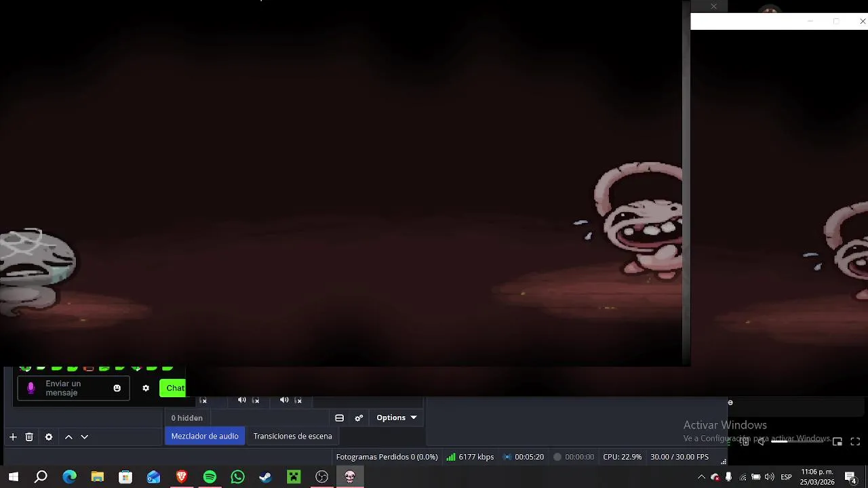
Task: Click the 30.00 / 30.00 FPS readout
Action: [679, 457]
